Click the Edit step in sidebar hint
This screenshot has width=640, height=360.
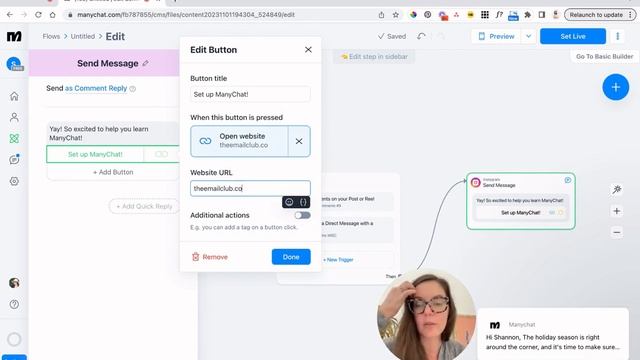coord(374,57)
